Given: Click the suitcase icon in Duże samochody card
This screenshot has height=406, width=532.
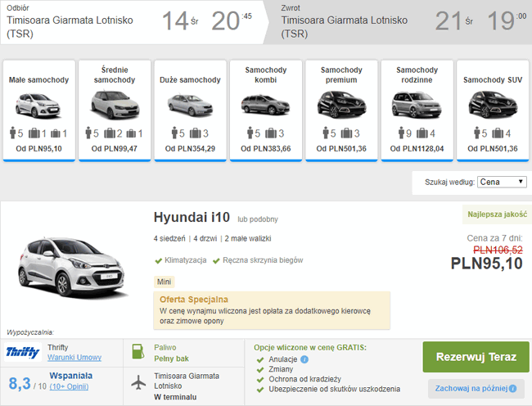Looking at the screenshot, I should tap(195, 133).
